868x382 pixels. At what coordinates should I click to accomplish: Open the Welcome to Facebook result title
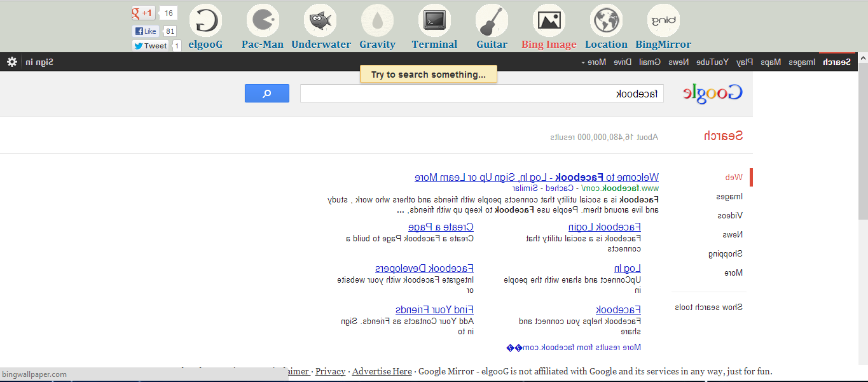coord(537,177)
